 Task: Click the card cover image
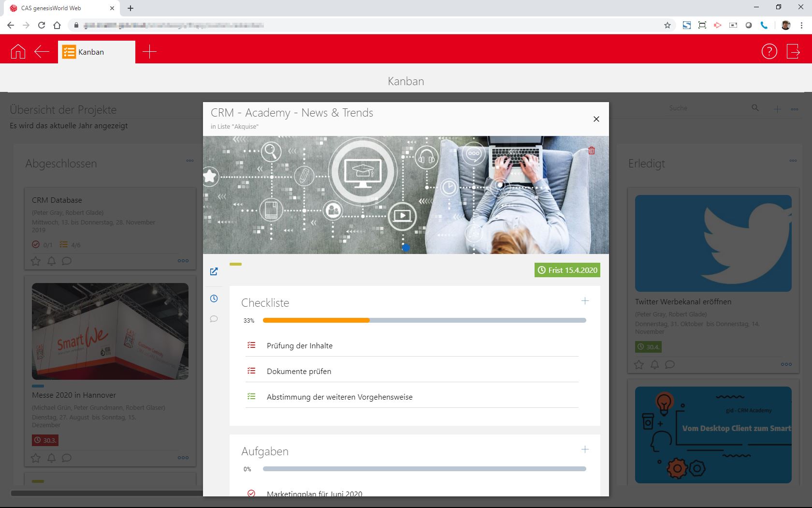(x=406, y=195)
